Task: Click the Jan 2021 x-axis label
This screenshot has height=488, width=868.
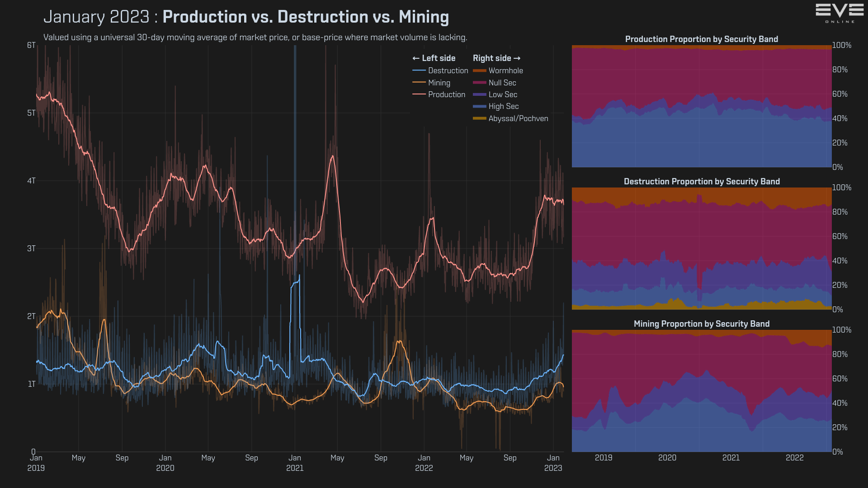Action: click(295, 463)
